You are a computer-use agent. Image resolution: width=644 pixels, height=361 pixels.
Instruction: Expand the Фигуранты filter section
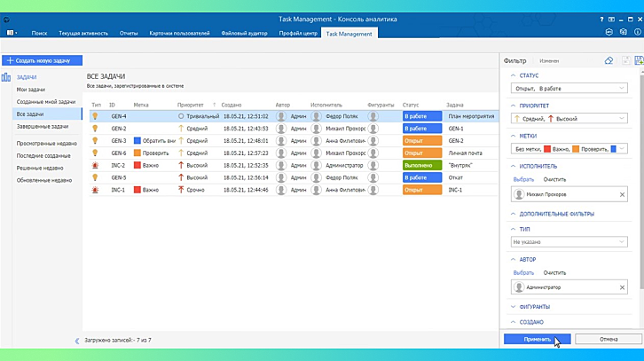coord(513,307)
